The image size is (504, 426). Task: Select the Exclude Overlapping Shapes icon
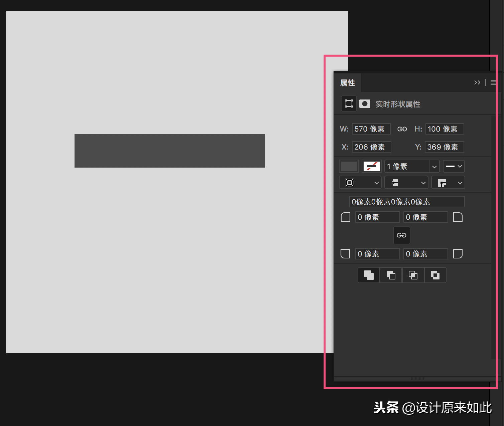point(435,275)
